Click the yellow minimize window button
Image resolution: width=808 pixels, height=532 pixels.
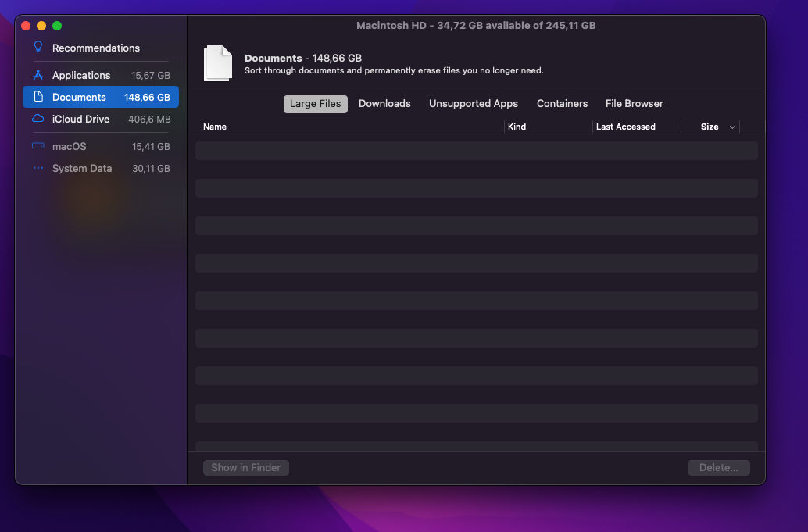pos(41,26)
